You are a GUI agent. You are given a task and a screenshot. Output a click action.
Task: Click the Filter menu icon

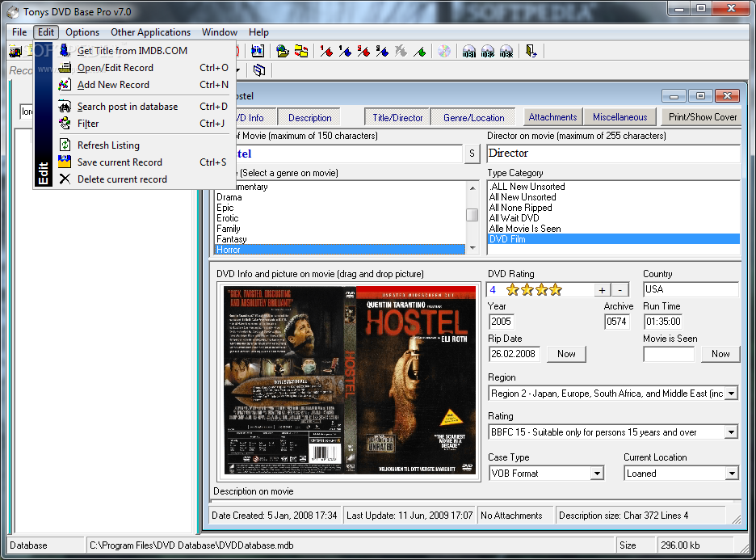pyautogui.click(x=65, y=124)
